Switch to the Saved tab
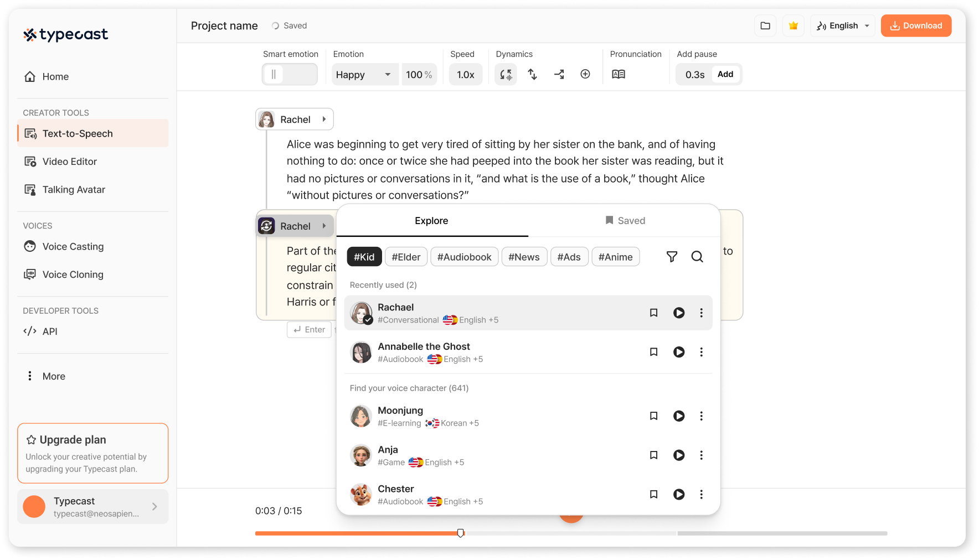The width and height of the screenshot is (979, 560). coord(625,221)
